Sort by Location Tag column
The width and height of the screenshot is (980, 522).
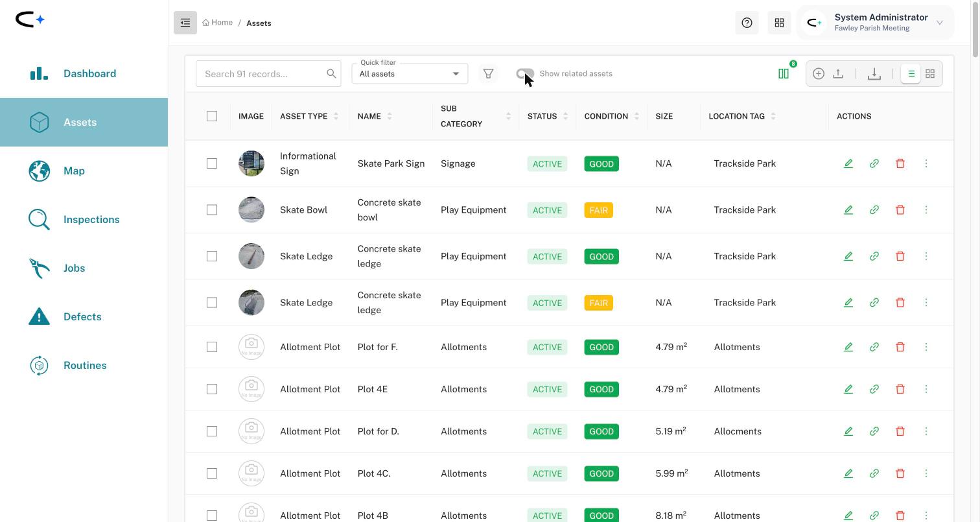pos(773,116)
